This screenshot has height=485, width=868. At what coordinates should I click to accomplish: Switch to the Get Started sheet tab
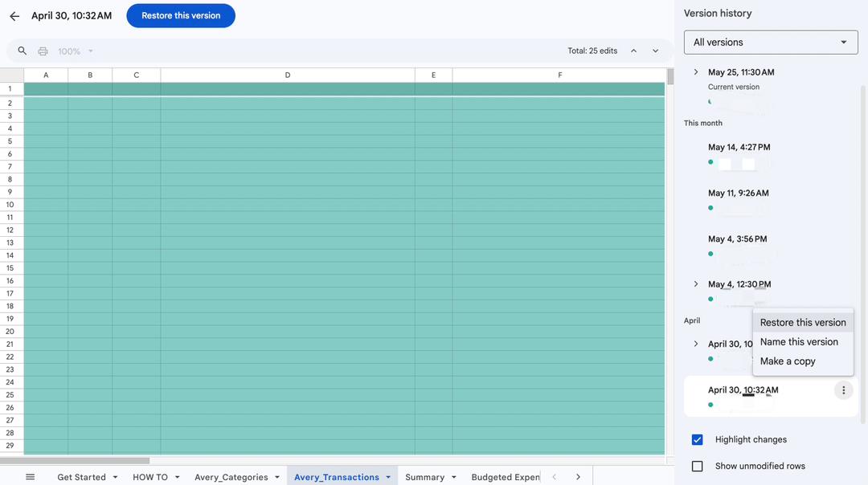coord(81,477)
